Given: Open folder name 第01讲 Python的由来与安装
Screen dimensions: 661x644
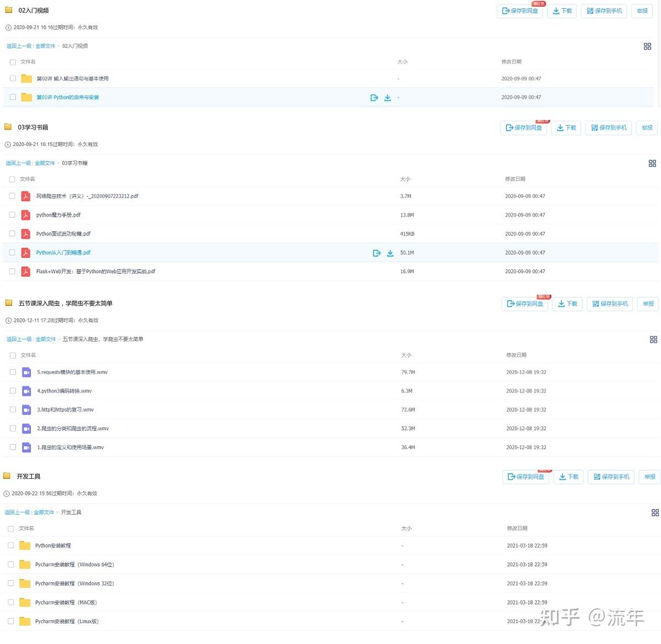Looking at the screenshot, I should click(68, 98).
